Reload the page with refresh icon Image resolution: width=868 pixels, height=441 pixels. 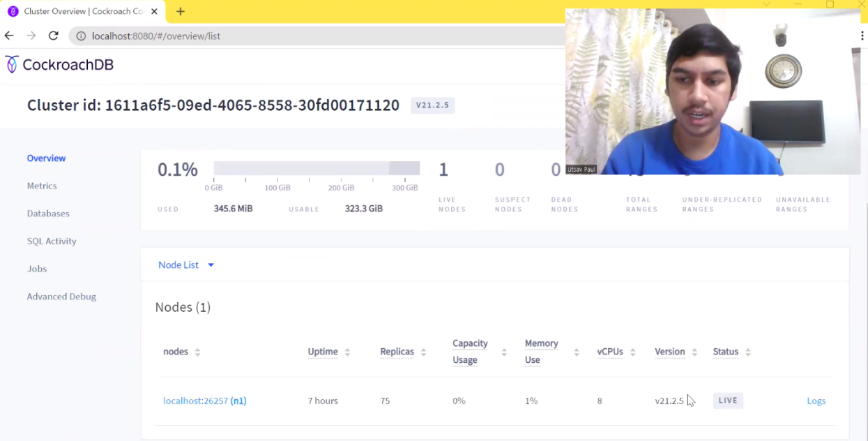(53, 36)
